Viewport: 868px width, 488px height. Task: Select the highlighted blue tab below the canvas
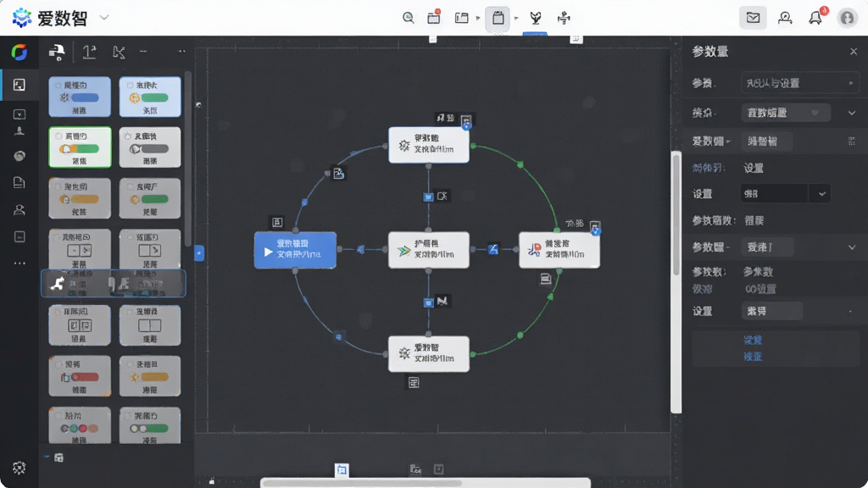click(x=342, y=469)
